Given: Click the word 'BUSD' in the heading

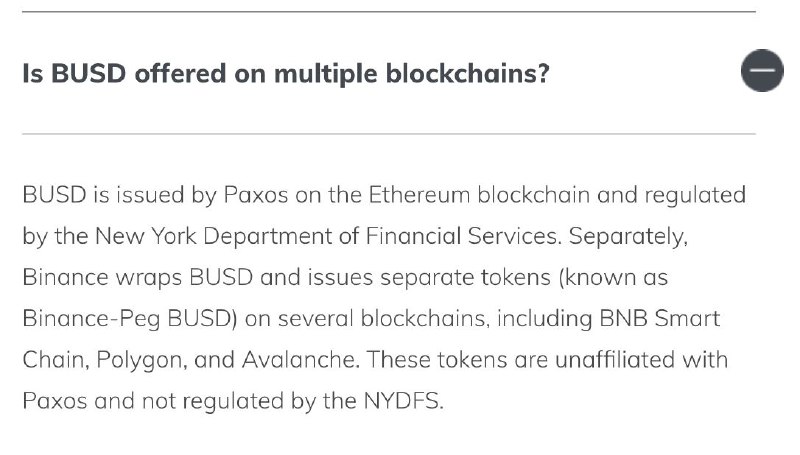Looking at the screenshot, I should [88, 73].
